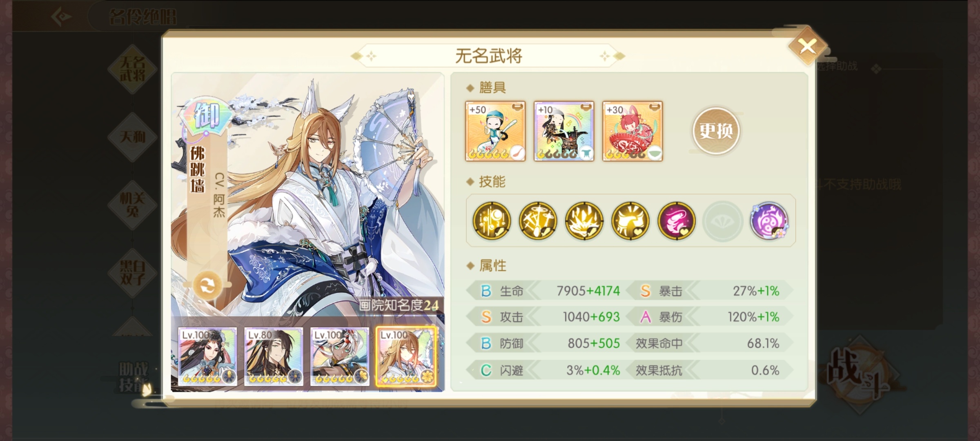The height and width of the screenshot is (441, 980).
Task: Tap the third gold fan-burst skill icon
Action: coord(584,220)
